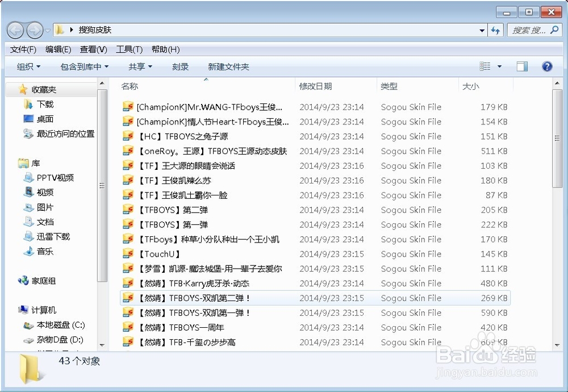
Task: Expand the 组织 dropdown
Action: pos(28,66)
